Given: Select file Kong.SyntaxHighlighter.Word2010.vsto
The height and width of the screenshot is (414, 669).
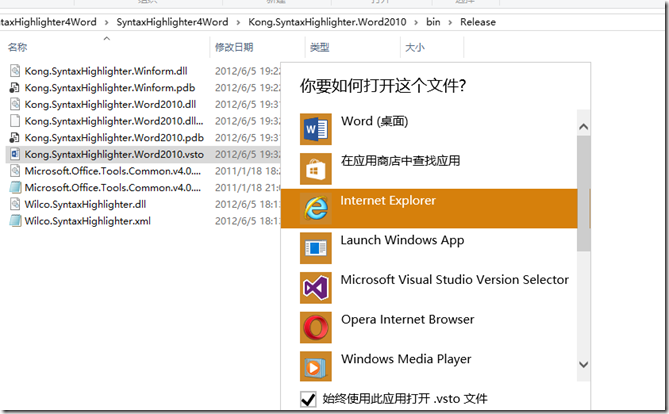Looking at the screenshot, I should 114,154.
